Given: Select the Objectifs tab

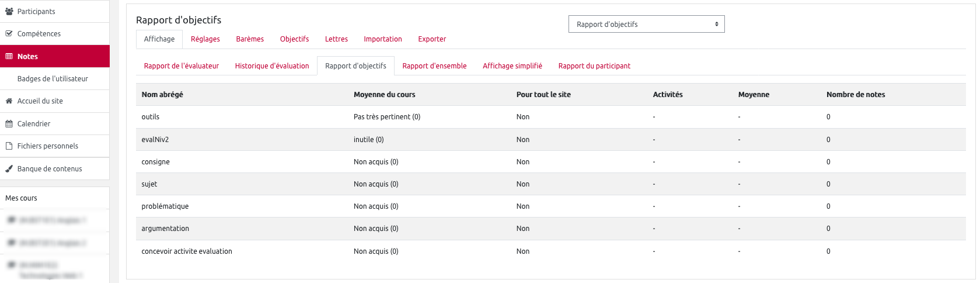Looking at the screenshot, I should point(294,39).
